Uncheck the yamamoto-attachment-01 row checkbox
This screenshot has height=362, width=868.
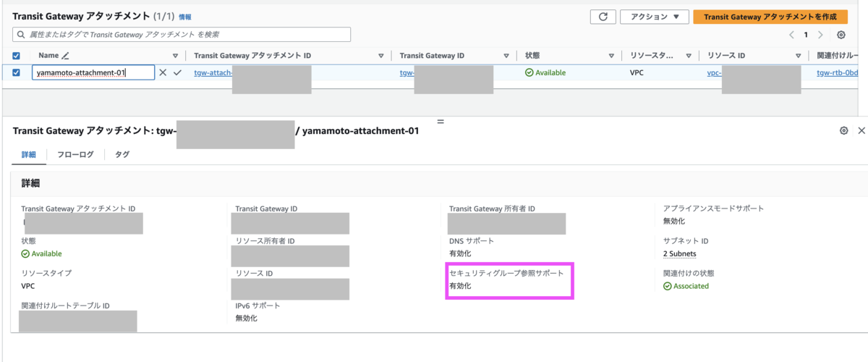17,72
